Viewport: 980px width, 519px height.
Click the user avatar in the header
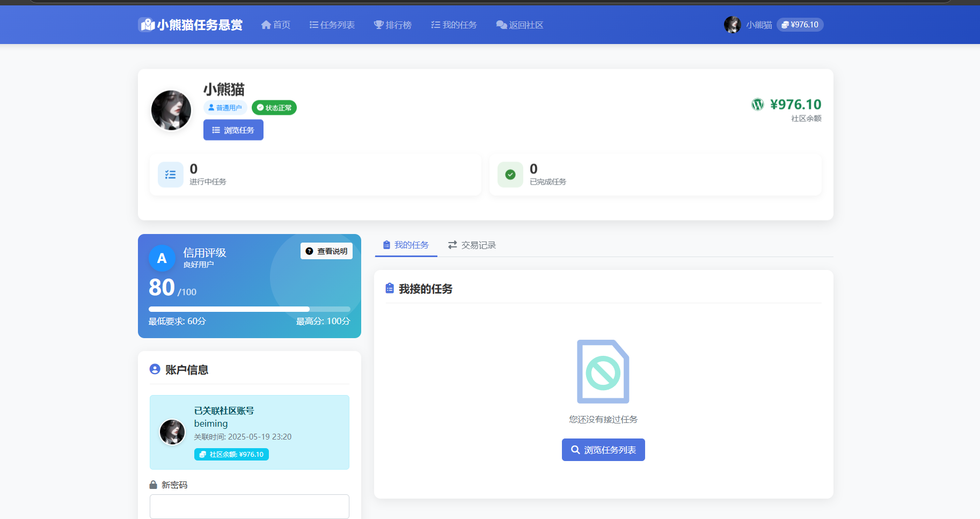[x=732, y=25]
